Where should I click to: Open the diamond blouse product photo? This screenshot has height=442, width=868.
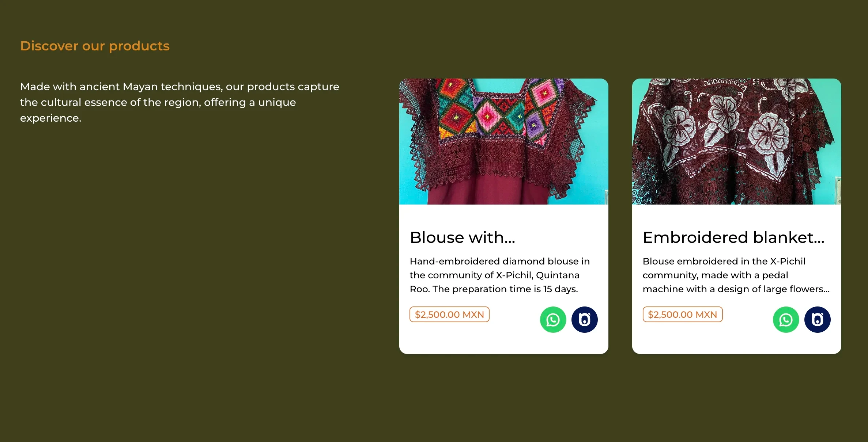pyautogui.click(x=503, y=141)
